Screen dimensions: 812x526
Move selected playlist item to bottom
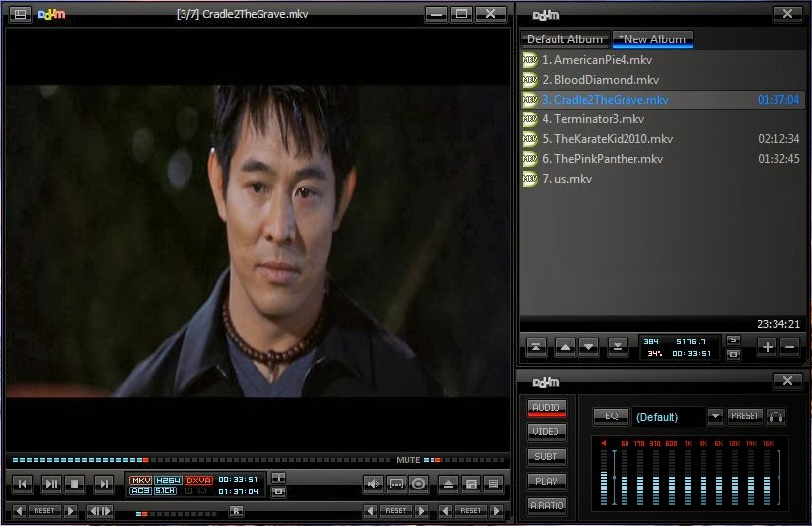(x=618, y=346)
